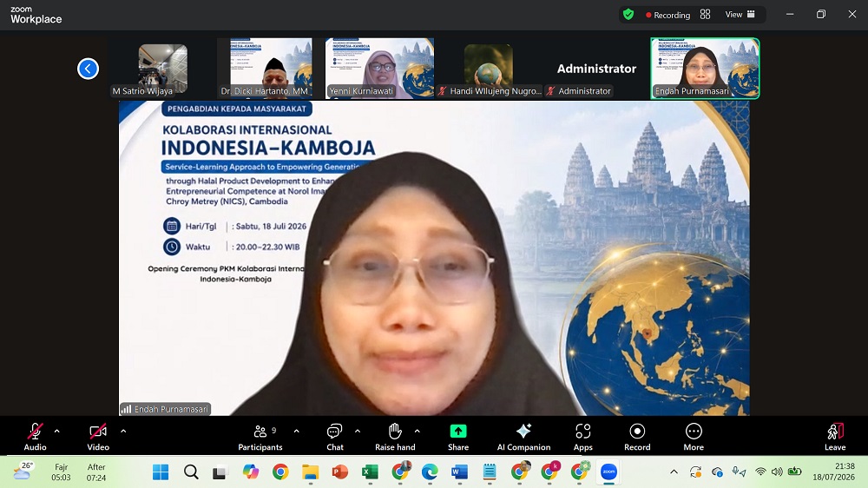
Task: Open the Apps menu
Action: tap(583, 437)
